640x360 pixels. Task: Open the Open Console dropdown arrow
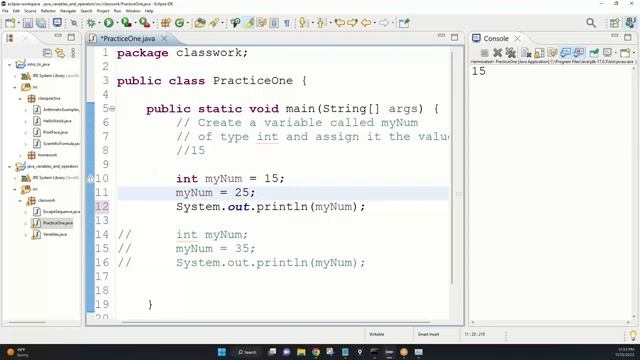pos(633,53)
